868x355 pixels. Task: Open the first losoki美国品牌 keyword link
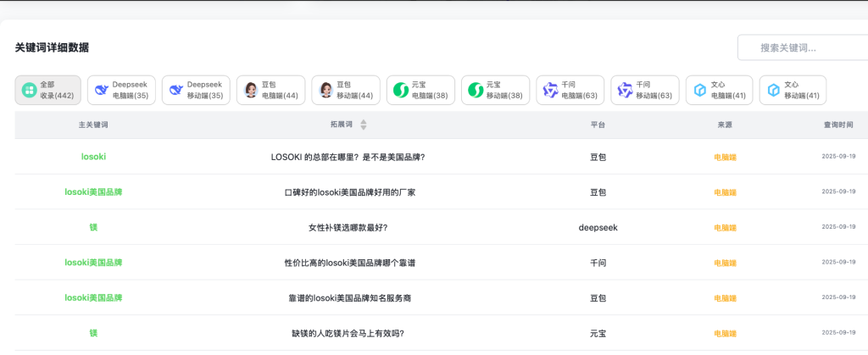93,192
